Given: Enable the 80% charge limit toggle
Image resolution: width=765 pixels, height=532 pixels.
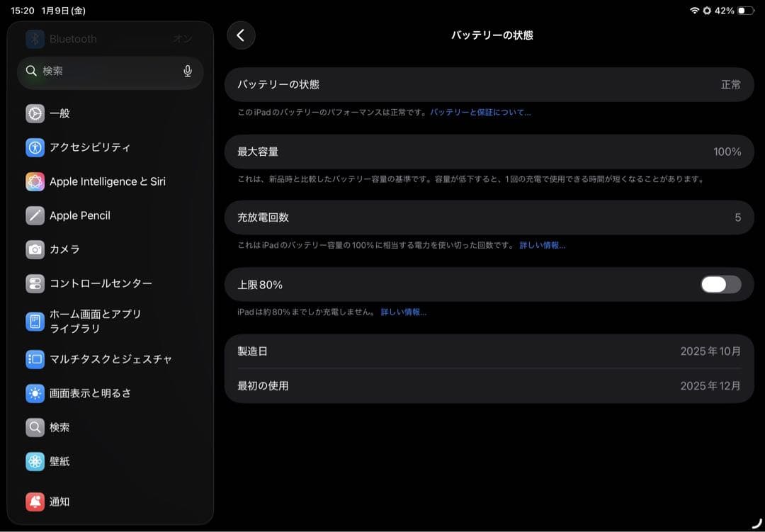Looking at the screenshot, I should pos(720,284).
